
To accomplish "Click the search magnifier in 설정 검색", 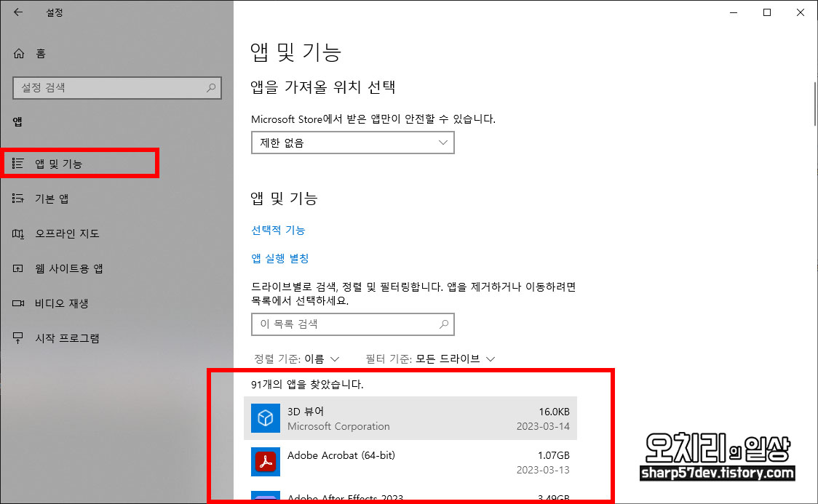I will 211,87.
